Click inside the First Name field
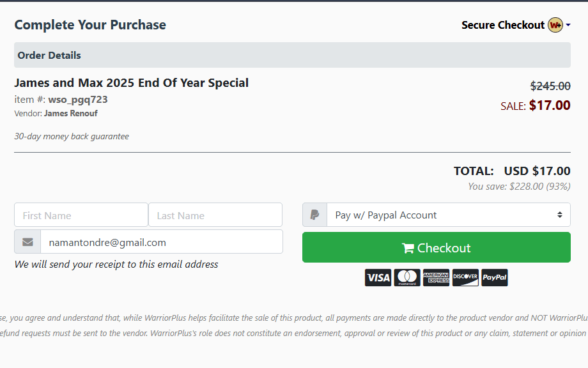This screenshot has height=368, width=588. (x=81, y=215)
